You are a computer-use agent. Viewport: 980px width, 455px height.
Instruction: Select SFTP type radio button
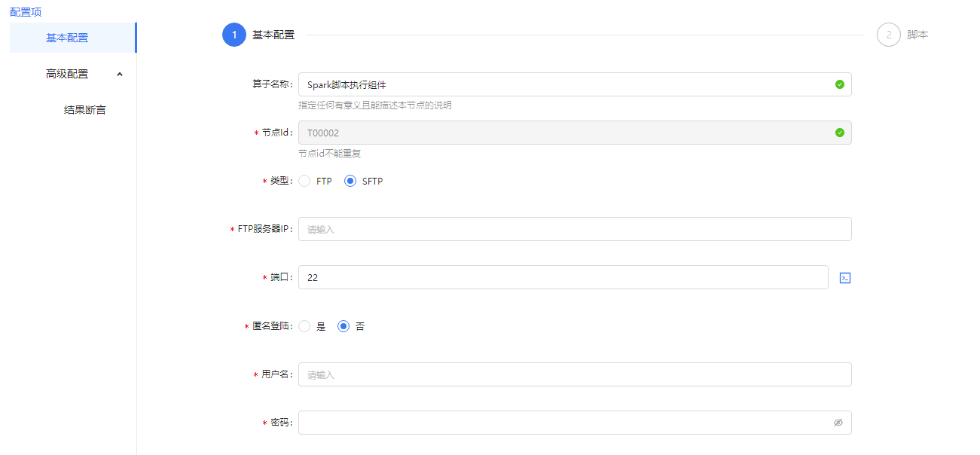[x=350, y=181]
